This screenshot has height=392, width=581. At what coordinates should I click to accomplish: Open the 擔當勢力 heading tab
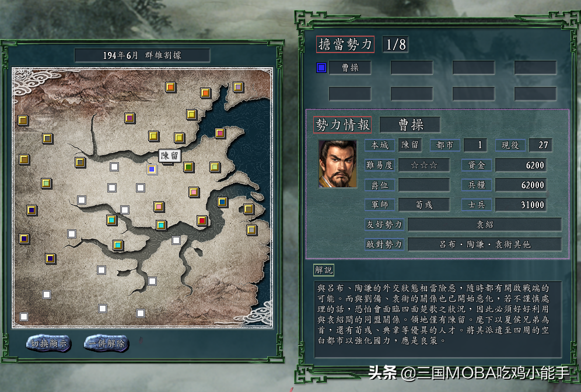click(x=345, y=44)
